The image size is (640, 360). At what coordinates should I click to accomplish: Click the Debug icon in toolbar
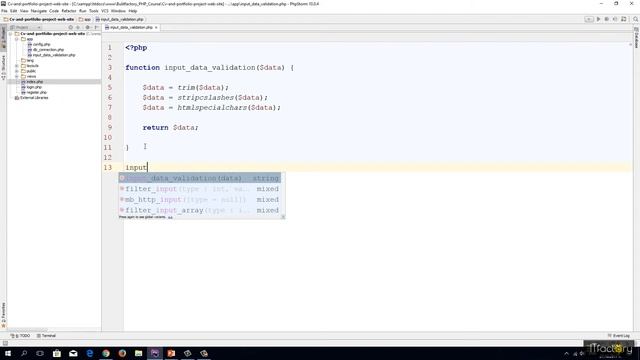tap(607, 19)
